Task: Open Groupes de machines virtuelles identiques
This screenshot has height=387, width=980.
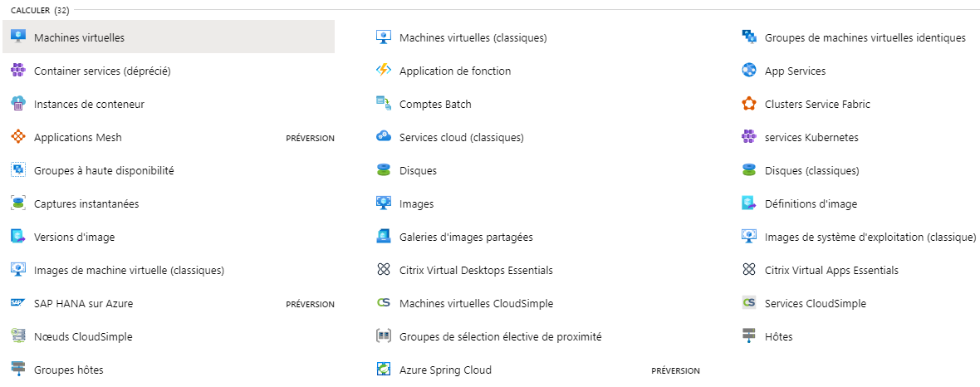Action: click(865, 37)
